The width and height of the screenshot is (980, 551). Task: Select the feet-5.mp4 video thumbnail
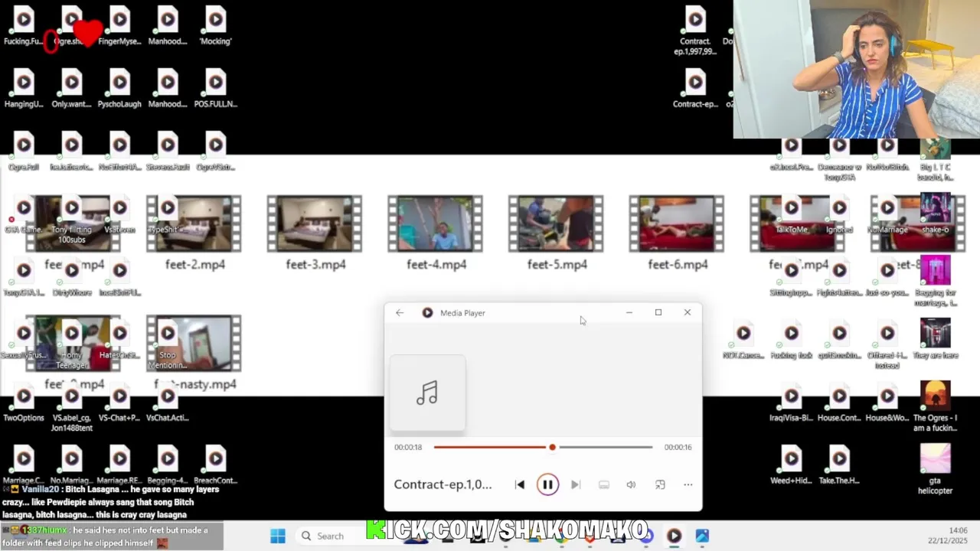556,223
